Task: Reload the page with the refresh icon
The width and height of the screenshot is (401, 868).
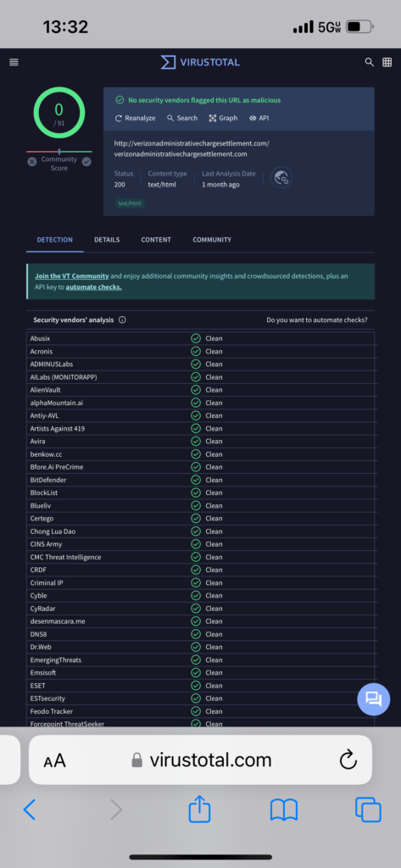Action: [348, 760]
